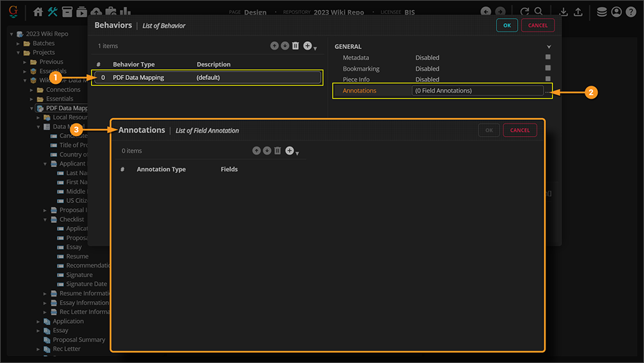Select Signature Date in the tree
The image size is (644, 363).
[x=86, y=284]
